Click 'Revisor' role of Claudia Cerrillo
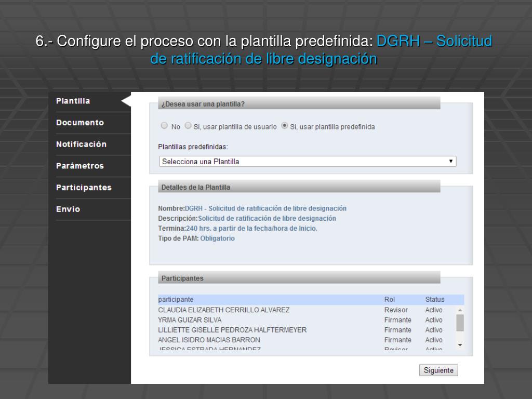532x399 pixels. 396,310
